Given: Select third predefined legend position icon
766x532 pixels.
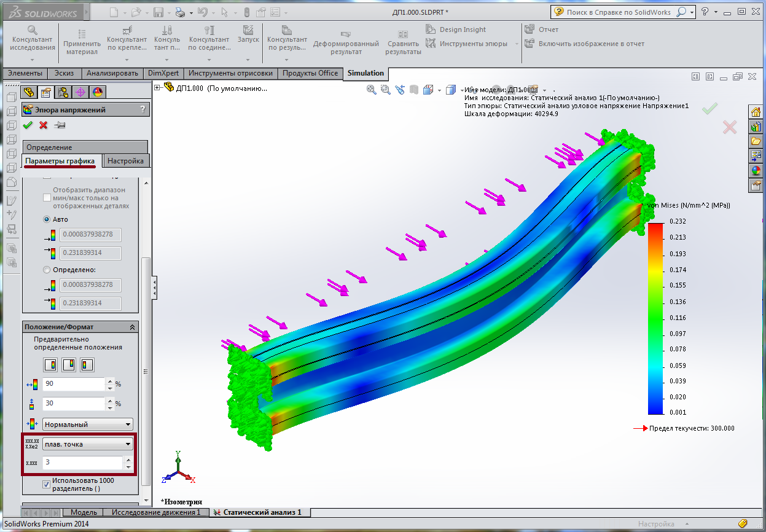Looking at the screenshot, I should 87,364.
